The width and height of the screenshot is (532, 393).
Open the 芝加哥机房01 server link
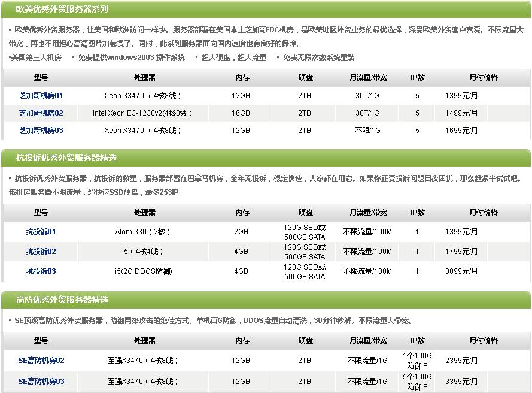click(41, 96)
